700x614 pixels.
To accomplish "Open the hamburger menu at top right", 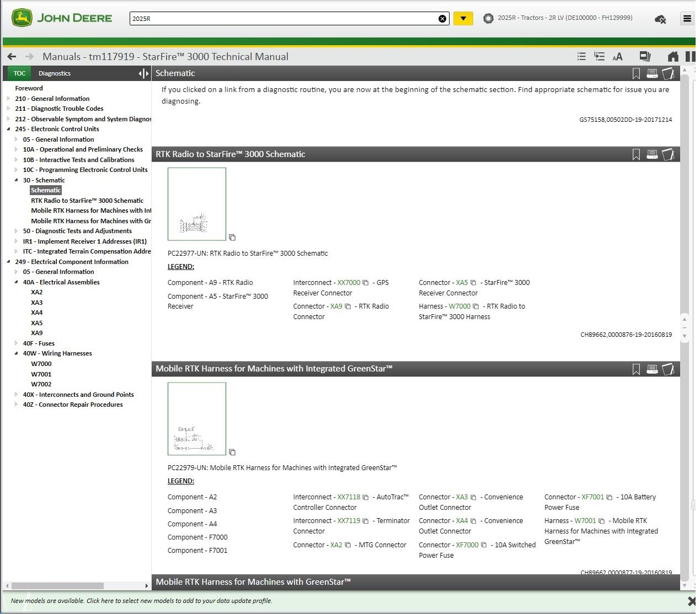I will click(687, 19).
